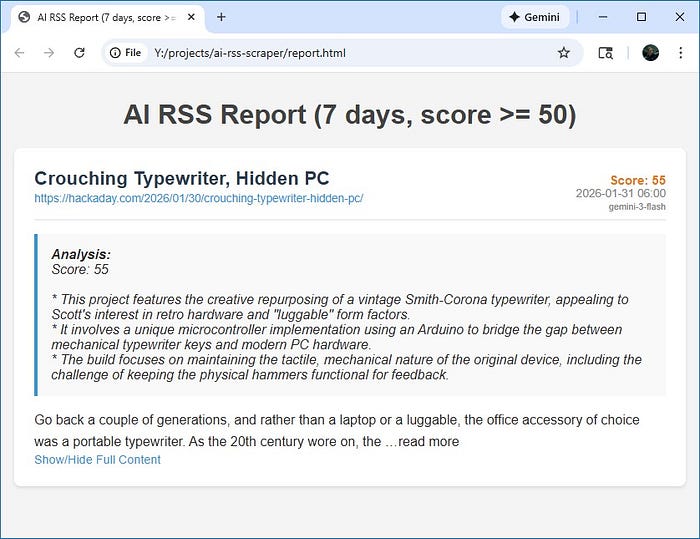The width and height of the screenshot is (700, 539).
Task: Select the AI RSS Report tab
Action: pyautogui.click(x=100, y=17)
